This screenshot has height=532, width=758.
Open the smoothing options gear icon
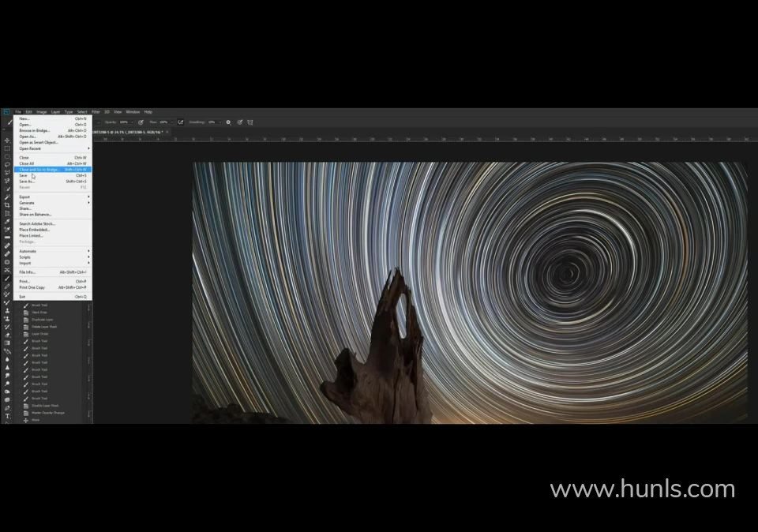click(229, 122)
